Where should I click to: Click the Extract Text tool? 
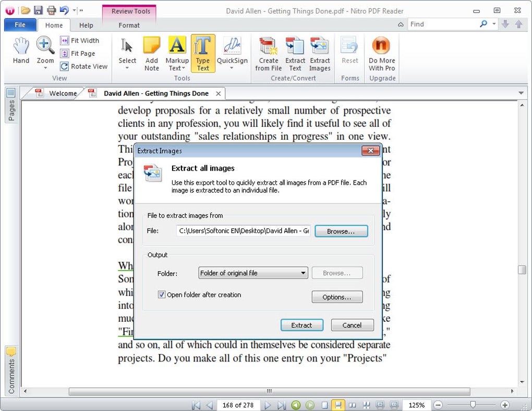point(295,52)
